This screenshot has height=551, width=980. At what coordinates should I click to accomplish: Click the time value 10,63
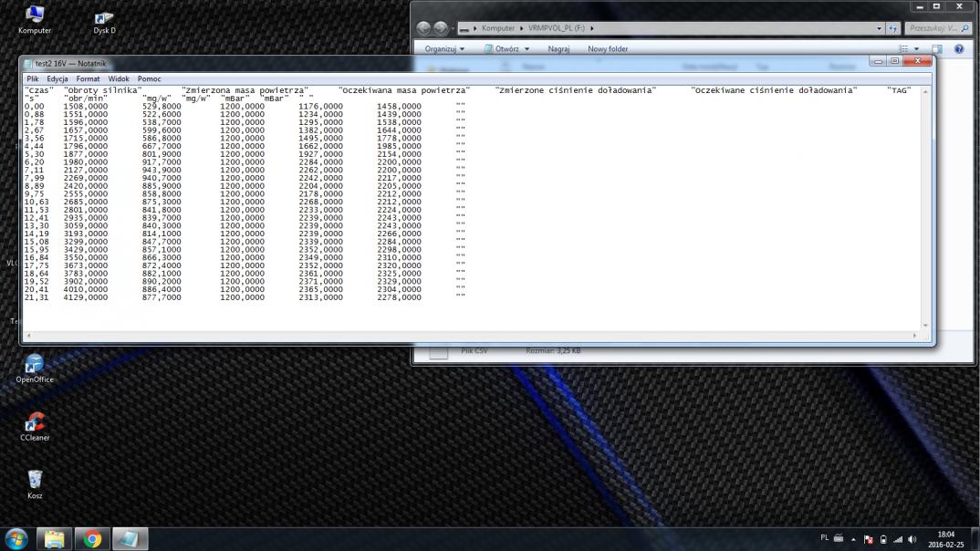[x=36, y=202]
